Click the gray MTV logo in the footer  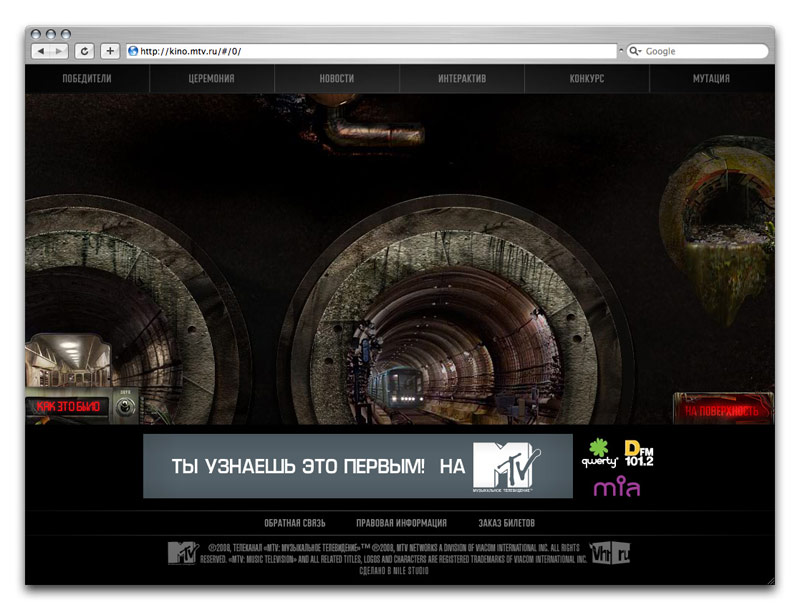(x=183, y=553)
